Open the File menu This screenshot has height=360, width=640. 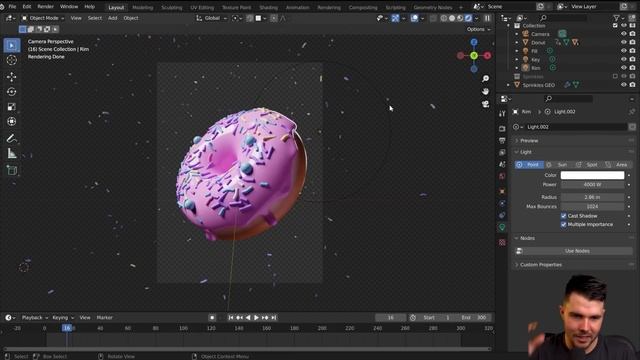coord(12,7)
